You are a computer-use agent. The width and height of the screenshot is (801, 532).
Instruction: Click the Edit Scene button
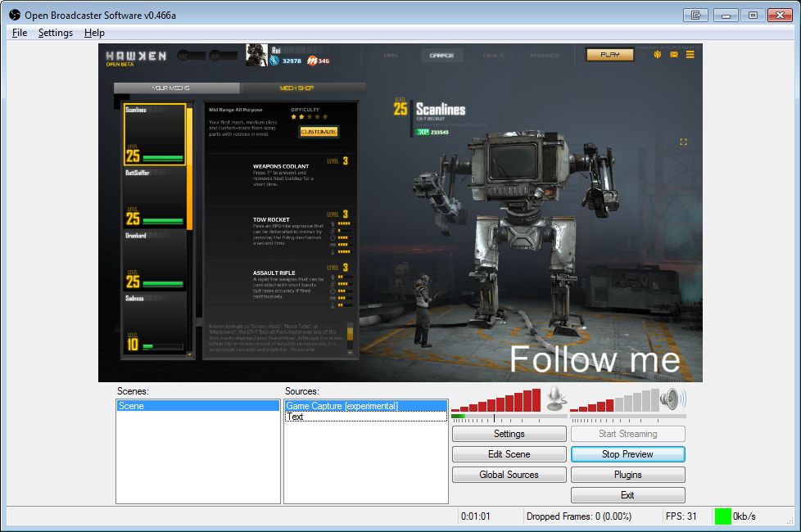pos(509,454)
